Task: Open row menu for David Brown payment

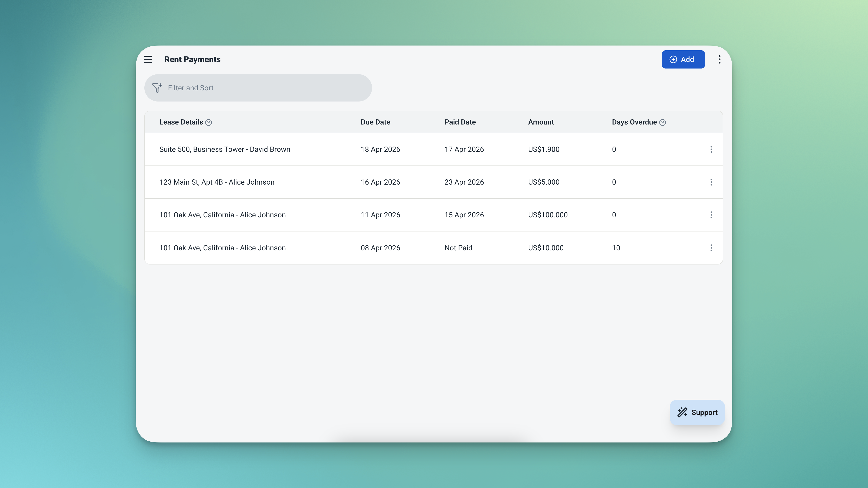Action: pos(711,149)
